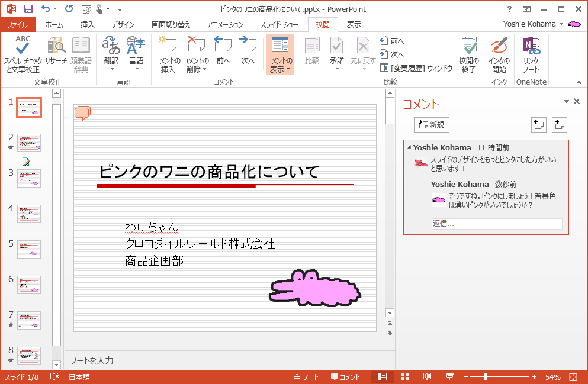Click Next change (次へ) in Compare group
This screenshot has height=384, width=588.
(x=392, y=54)
